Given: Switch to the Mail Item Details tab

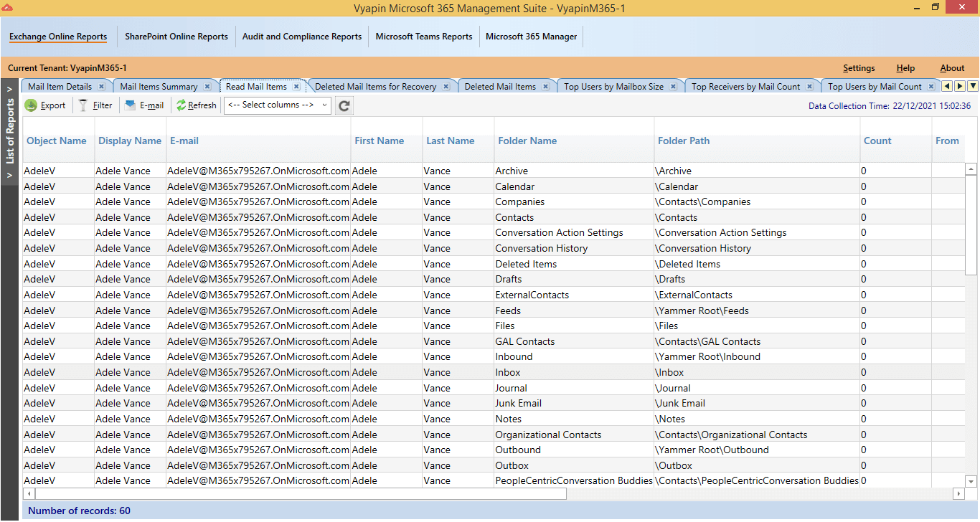Looking at the screenshot, I should [60, 87].
